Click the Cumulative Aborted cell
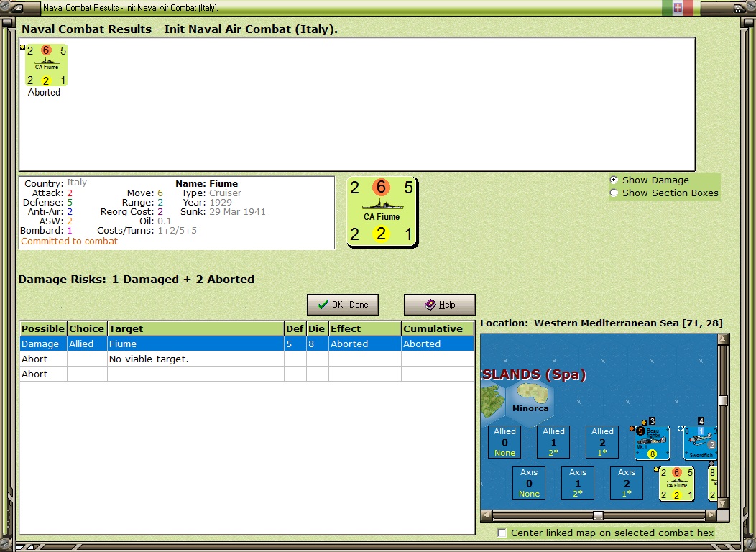756x552 pixels. [438, 344]
